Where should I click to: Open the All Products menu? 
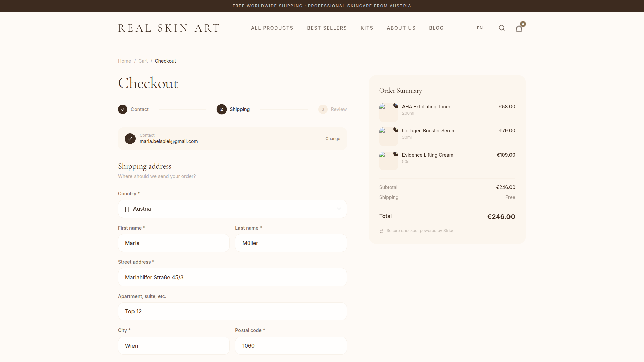[x=272, y=28]
